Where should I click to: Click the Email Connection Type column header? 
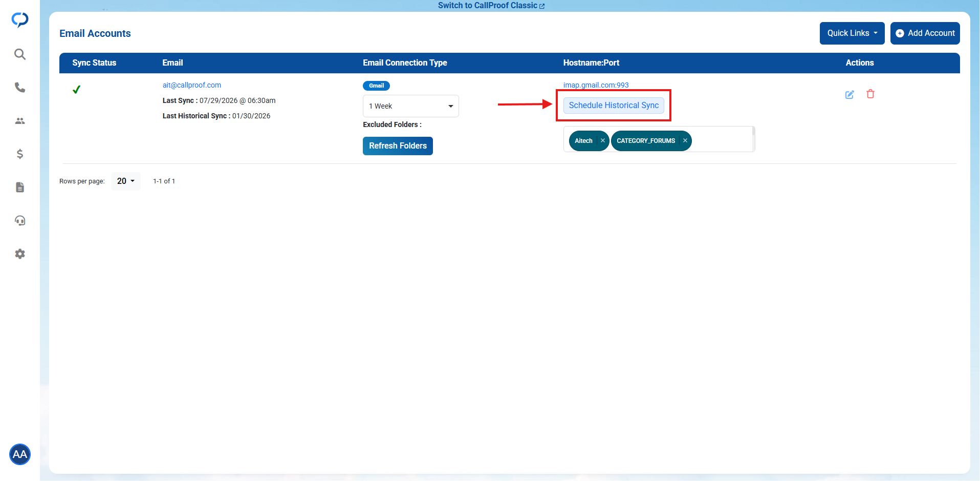click(x=405, y=62)
